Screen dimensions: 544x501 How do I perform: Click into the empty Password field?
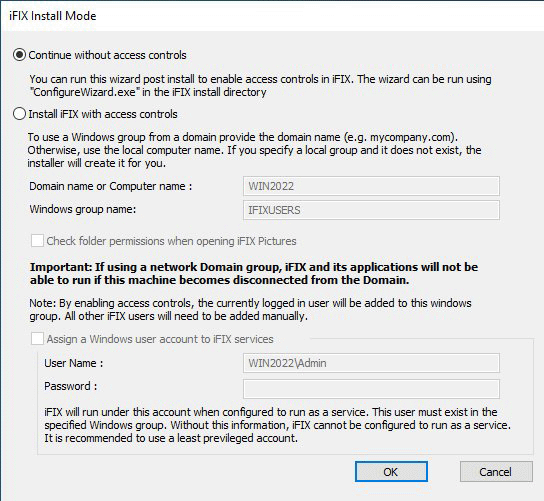tap(371, 389)
